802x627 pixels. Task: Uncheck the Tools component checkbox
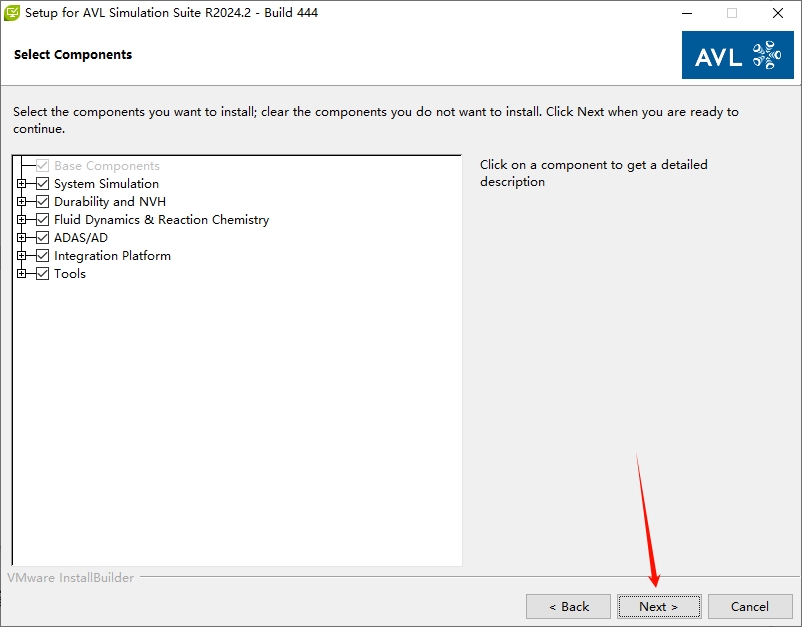tap(42, 274)
